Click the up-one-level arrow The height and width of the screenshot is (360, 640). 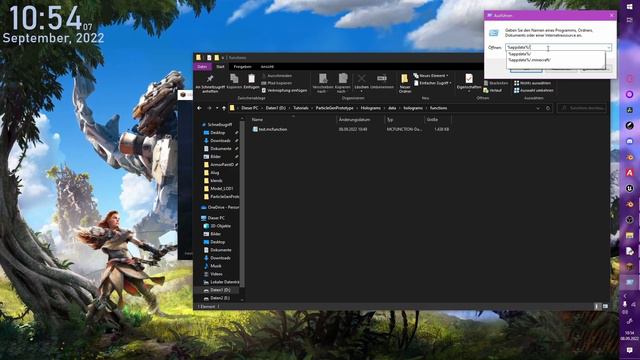[x=224, y=108]
